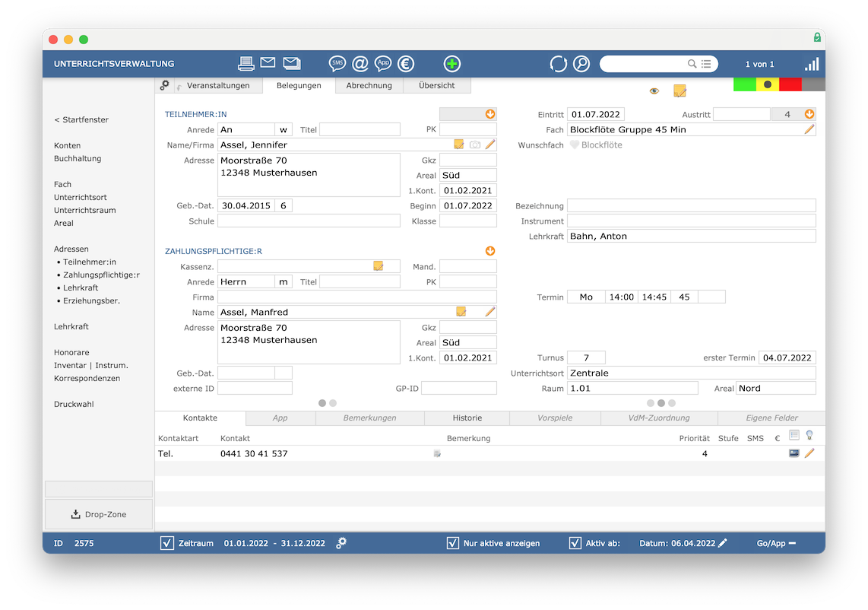Open the SMS speech bubble icon
The width and height of the screenshot is (868, 610).
(x=337, y=64)
